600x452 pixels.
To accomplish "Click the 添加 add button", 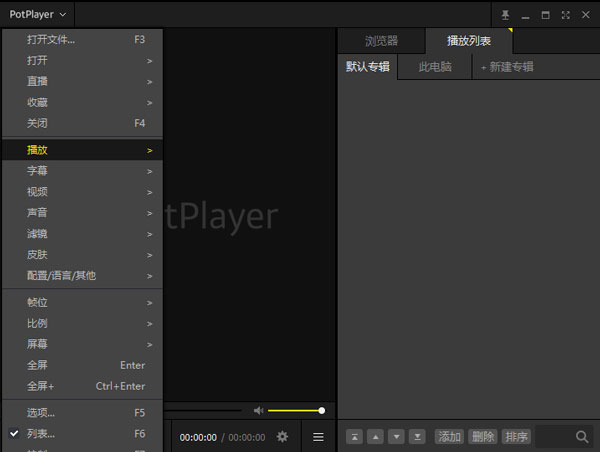I will [449, 437].
